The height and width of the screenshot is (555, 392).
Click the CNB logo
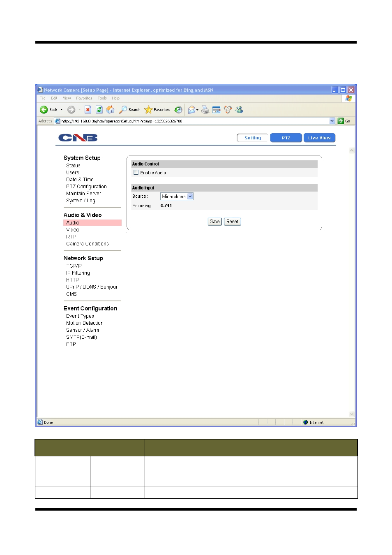[x=78, y=138]
